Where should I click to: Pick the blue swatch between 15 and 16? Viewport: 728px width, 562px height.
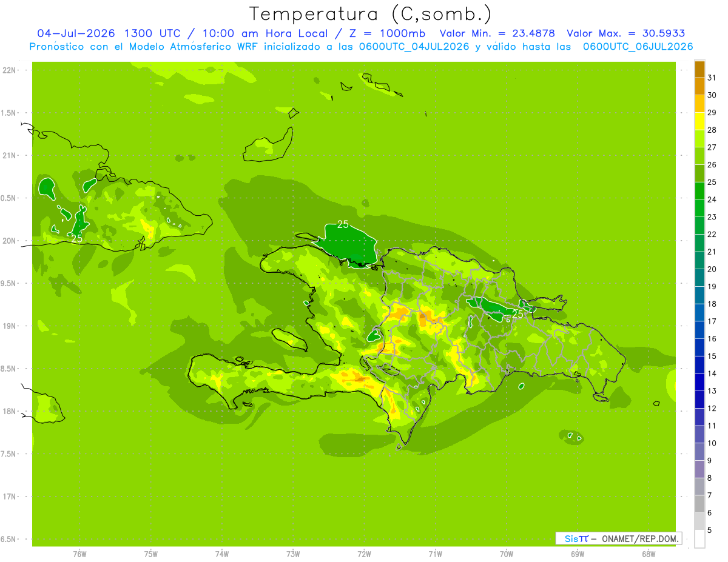click(699, 347)
